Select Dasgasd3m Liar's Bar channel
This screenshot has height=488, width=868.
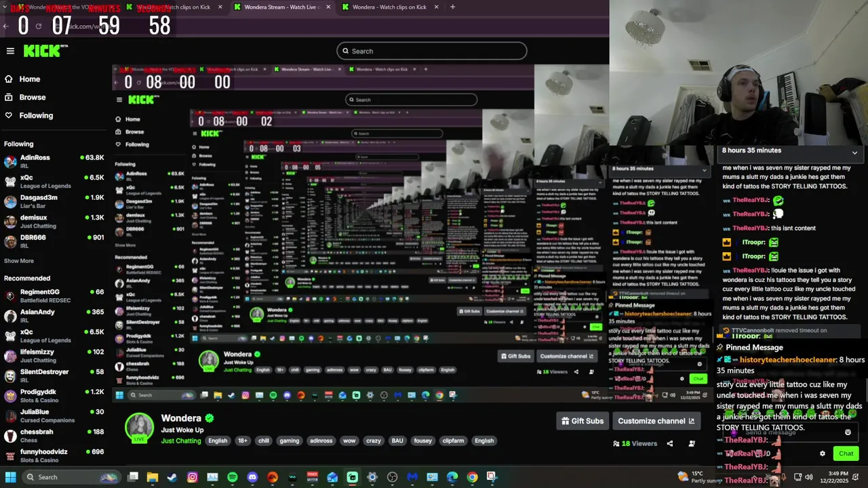pos(54,201)
